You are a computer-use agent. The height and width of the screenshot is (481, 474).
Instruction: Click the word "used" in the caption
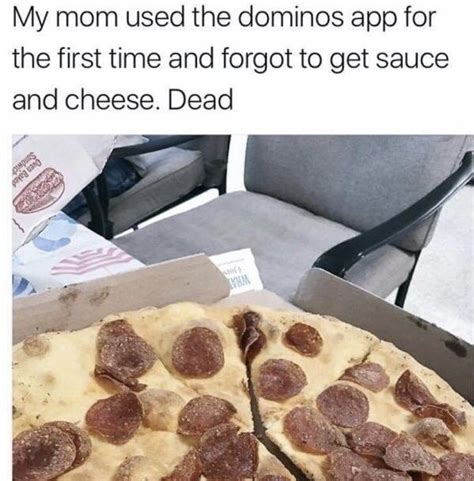point(155,19)
